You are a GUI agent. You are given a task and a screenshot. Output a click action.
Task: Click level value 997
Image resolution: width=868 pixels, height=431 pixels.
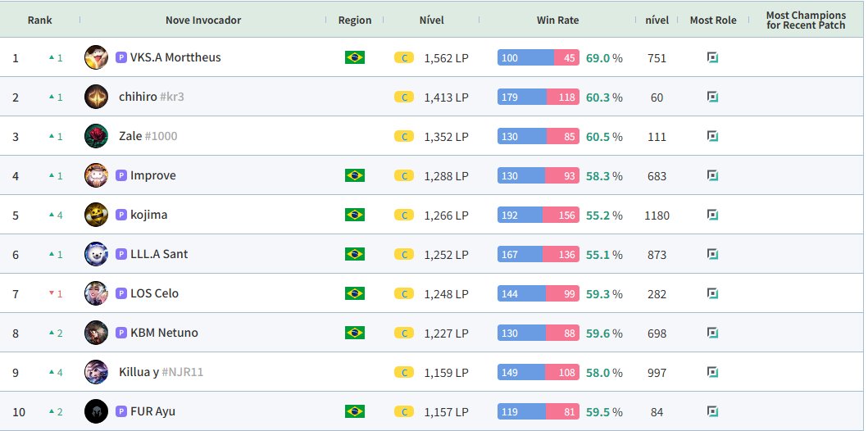point(657,372)
